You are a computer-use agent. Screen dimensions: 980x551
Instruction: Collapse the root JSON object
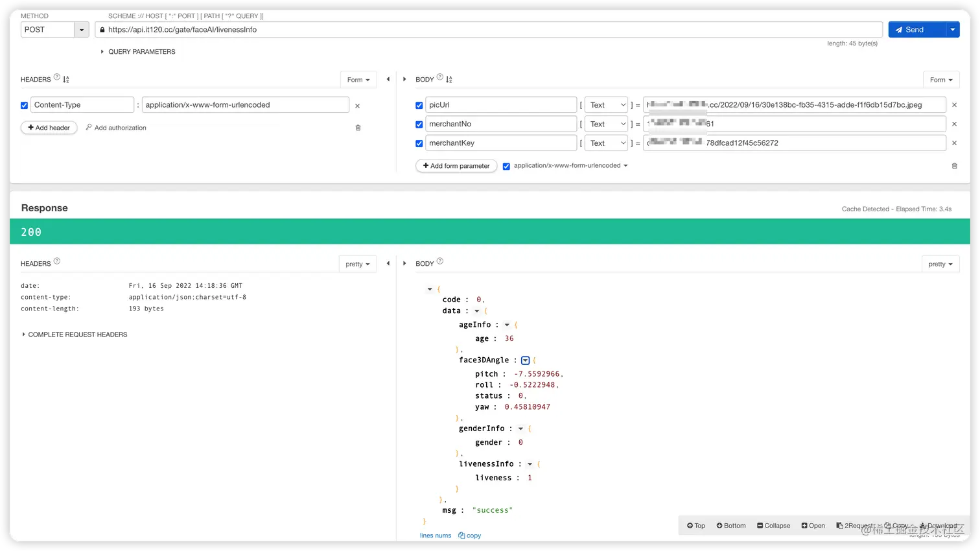click(430, 289)
